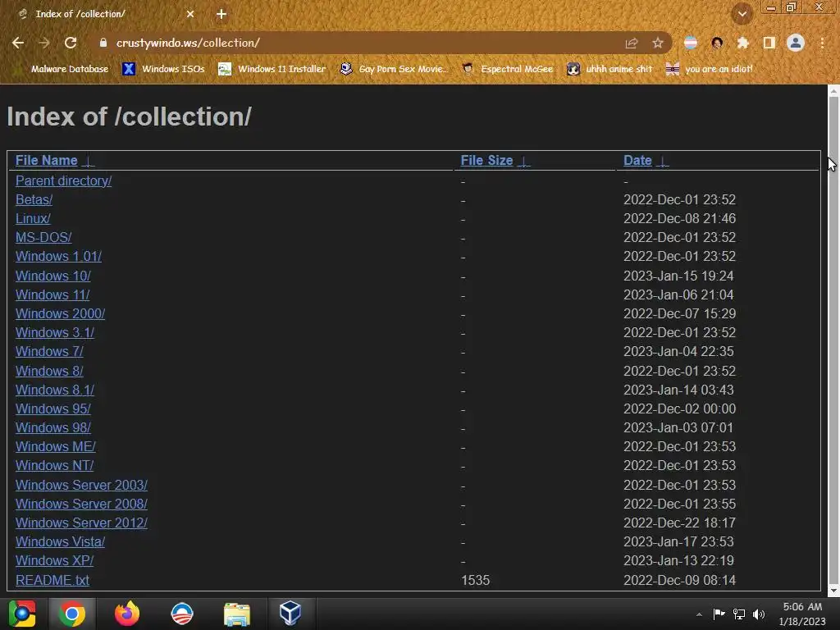Toggle the browser side panel icon
This screenshot has width=840, height=630.
point(769,43)
